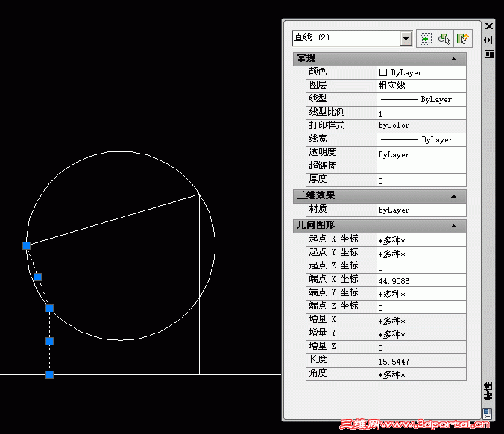Click the empty 超链接 value field
The height and width of the screenshot is (434, 504).
[421, 166]
